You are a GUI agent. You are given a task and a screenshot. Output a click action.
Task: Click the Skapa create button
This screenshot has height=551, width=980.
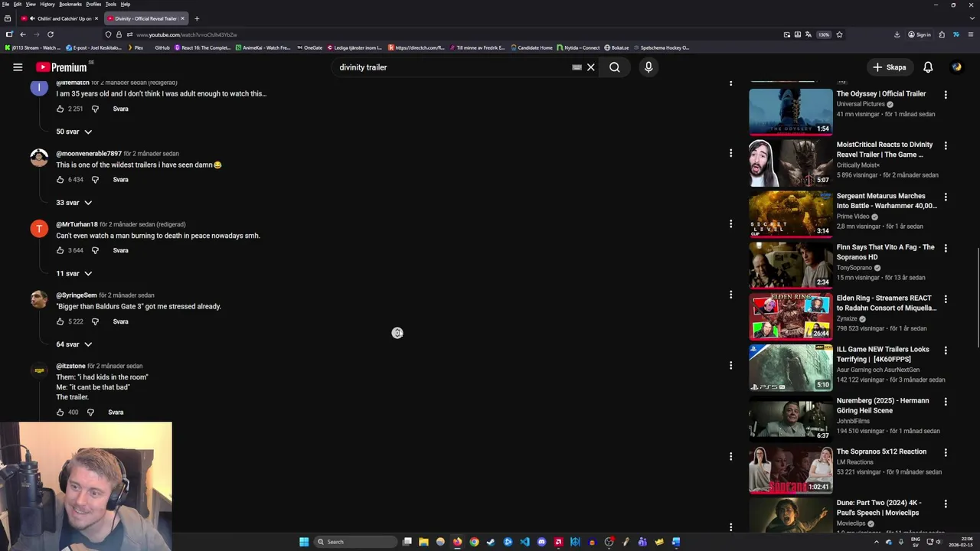point(889,67)
